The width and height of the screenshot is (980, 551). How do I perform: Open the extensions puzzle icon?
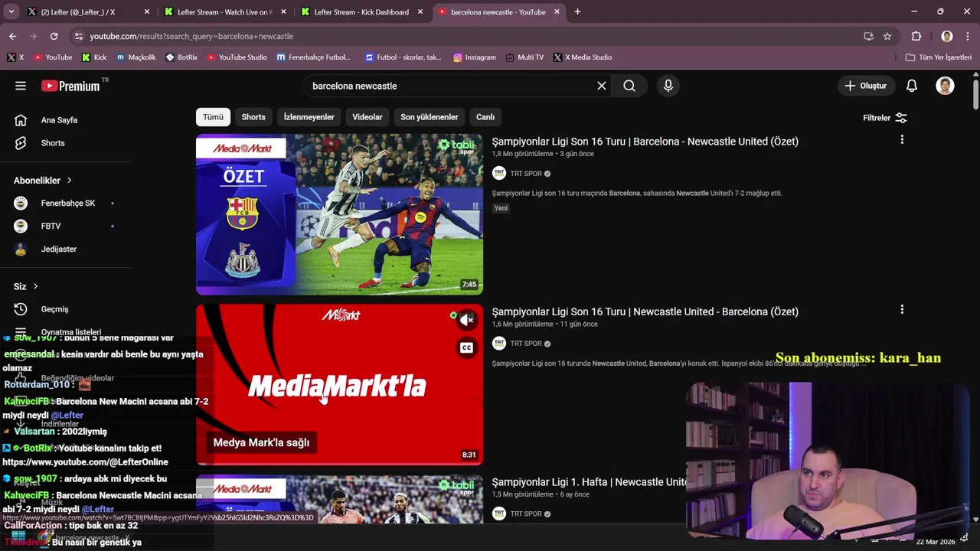[916, 36]
